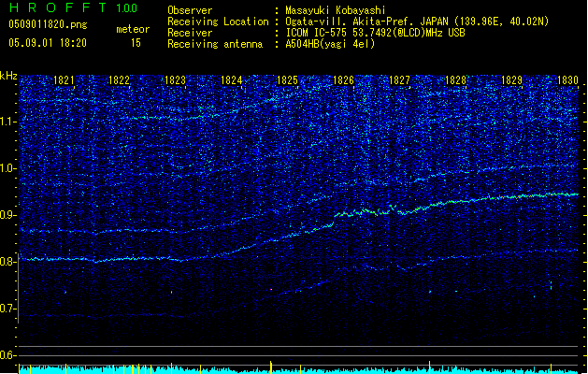Image resolution: width=588 pixels, height=374 pixels.
Task: Click the 1823 time marker
Action: click(x=175, y=80)
